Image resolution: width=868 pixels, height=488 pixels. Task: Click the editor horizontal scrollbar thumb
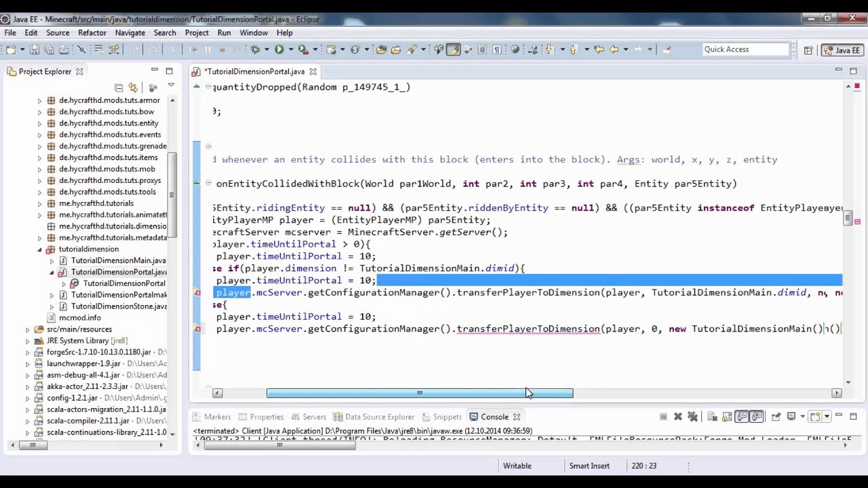420,393
